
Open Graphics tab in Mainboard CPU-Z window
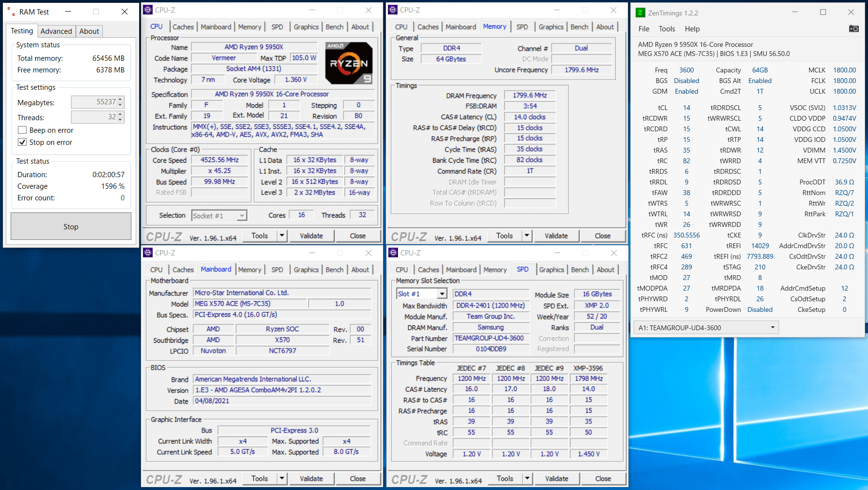pos(306,270)
